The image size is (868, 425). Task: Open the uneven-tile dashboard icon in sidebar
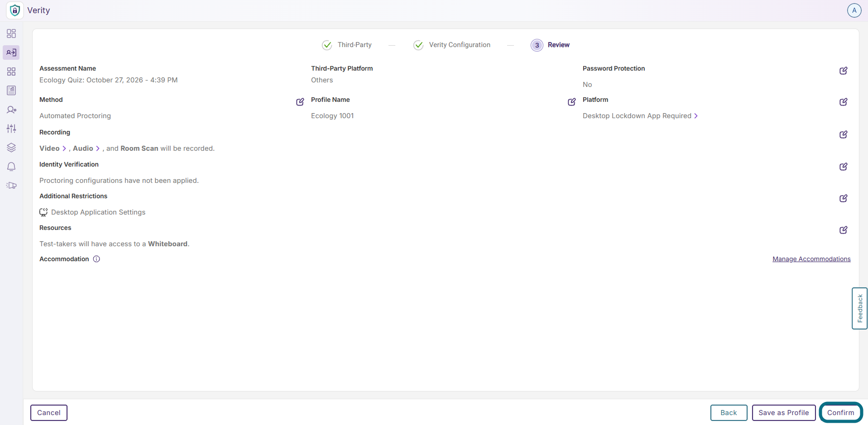pyautogui.click(x=11, y=33)
